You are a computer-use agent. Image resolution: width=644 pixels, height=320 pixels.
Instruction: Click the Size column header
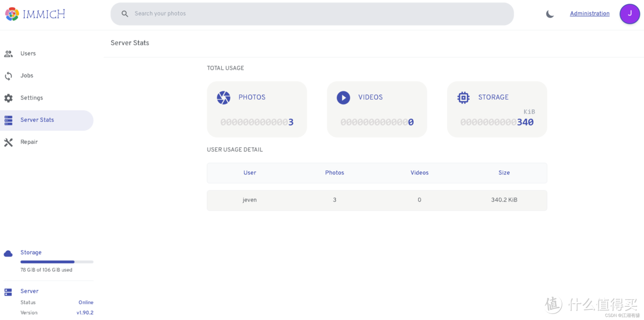coord(504,173)
